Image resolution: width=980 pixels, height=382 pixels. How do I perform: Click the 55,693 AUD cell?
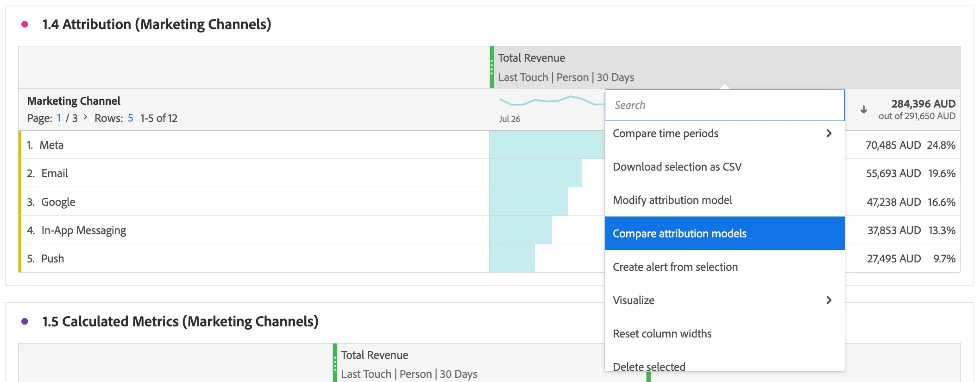(x=893, y=173)
